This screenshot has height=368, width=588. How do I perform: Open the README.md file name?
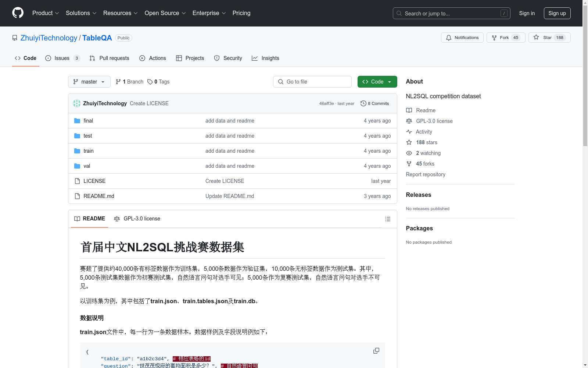[x=99, y=196]
